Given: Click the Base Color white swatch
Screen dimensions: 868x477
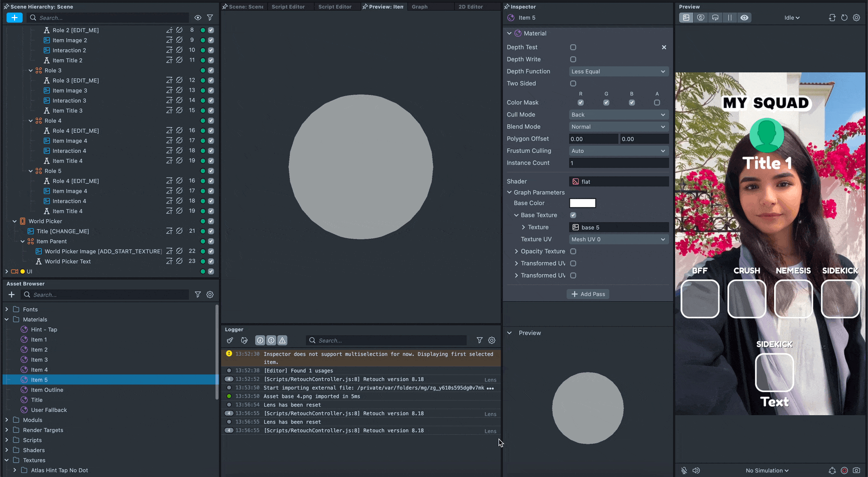Looking at the screenshot, I should (583, 203).
